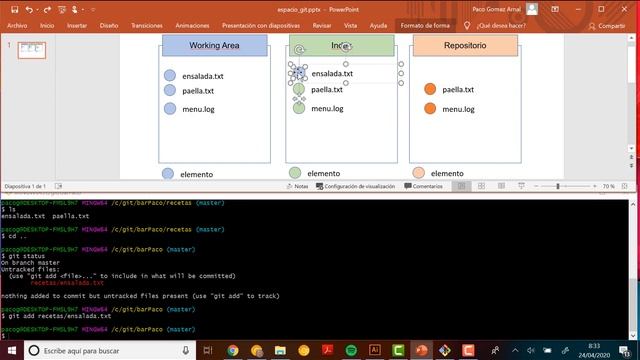Click the zoom slider handle
This screenshot has width=640, height=360.
(x=558, y=186)
